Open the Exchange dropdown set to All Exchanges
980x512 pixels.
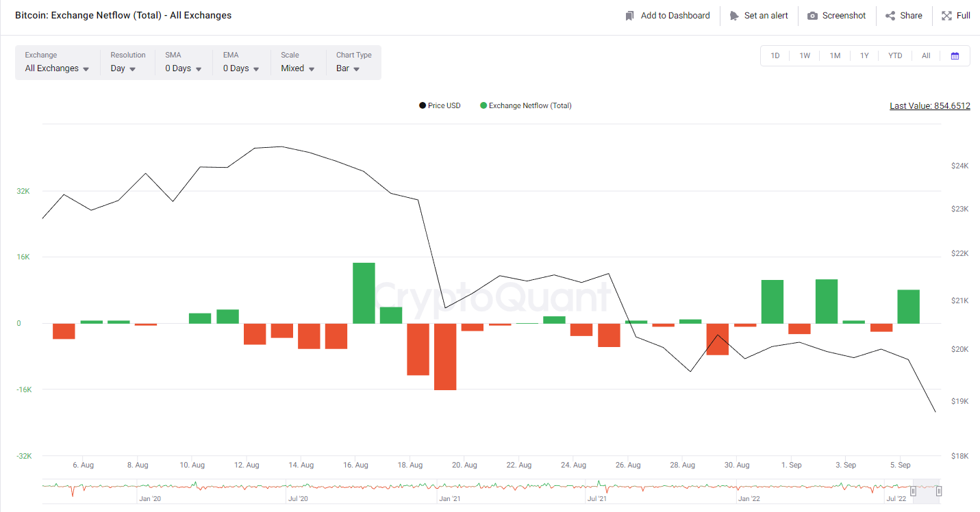tap(57, 68)
